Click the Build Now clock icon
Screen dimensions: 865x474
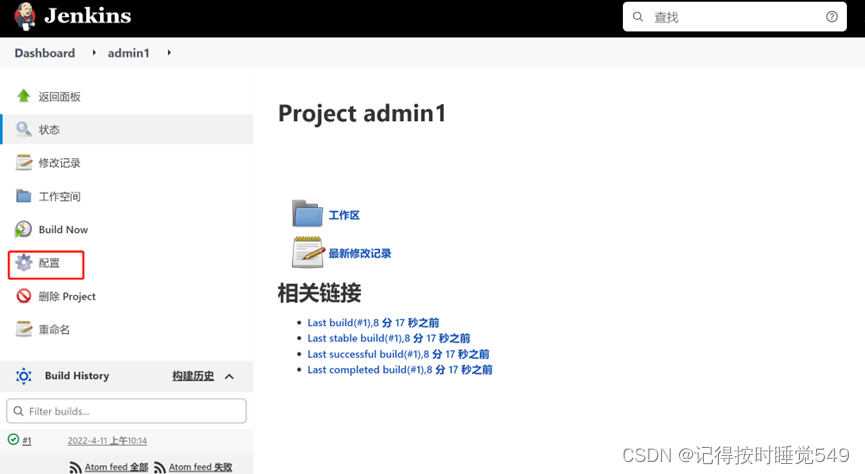click(x=23, y=229)
